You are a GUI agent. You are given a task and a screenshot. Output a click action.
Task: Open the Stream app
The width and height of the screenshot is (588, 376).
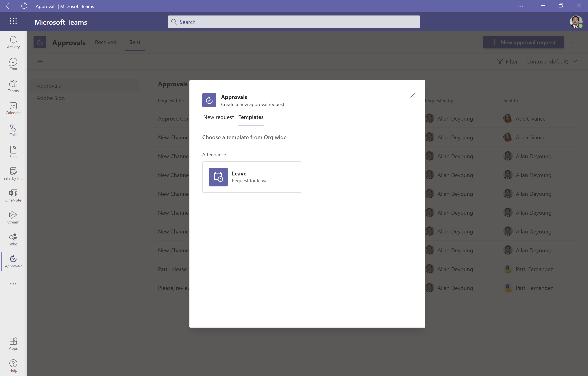[x=13, y=217]
